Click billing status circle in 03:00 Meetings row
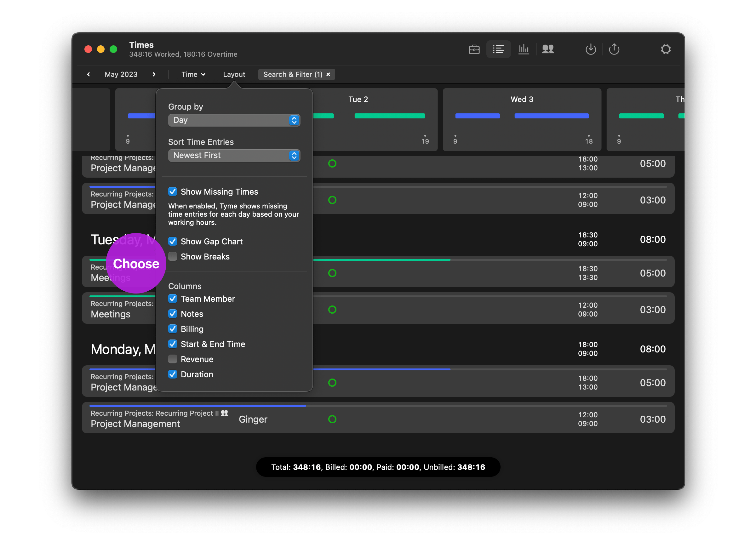Screen dimensions: 756x536 332,310
